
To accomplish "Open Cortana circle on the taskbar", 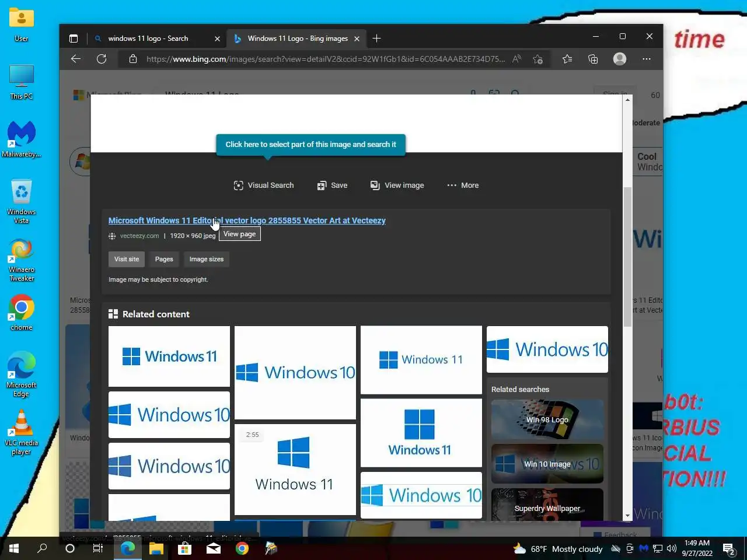I will pyautogui.click(x=70, y=548).
